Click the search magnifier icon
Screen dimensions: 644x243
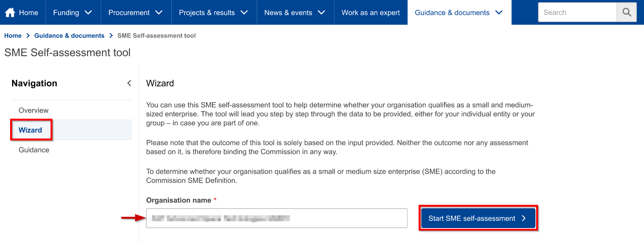(x=627, y=12)
